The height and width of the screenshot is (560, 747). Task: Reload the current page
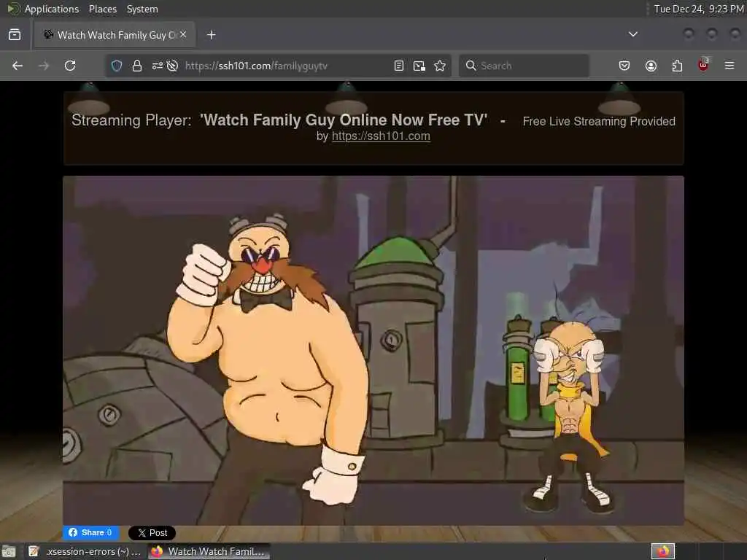tap(70, 66)
